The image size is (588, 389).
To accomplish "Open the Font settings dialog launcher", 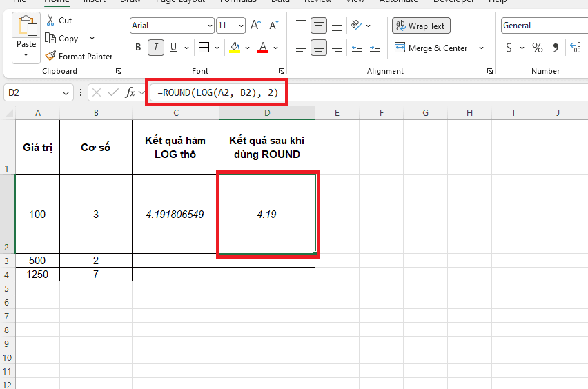I will tap(282, 71).
